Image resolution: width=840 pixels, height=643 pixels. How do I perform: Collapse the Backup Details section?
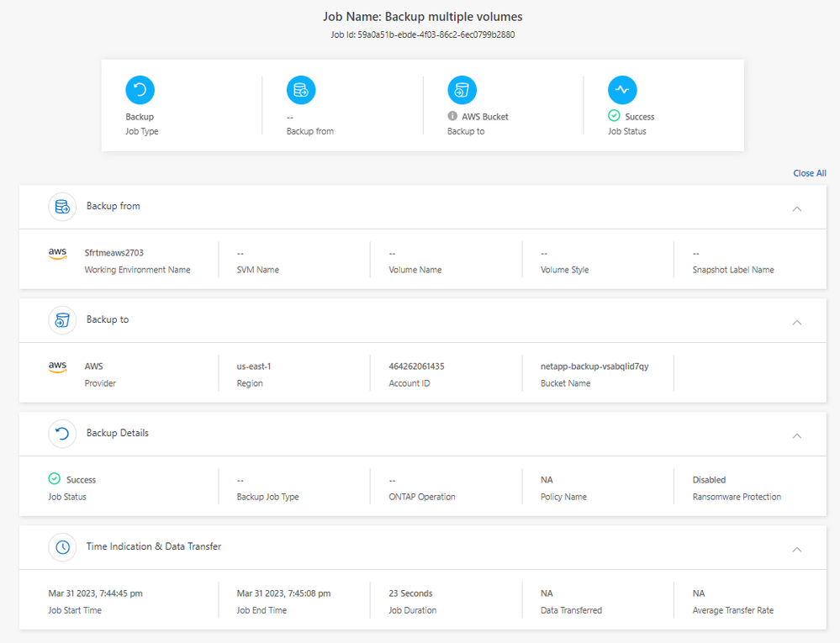pyautogui.click(x=797, y=435)
